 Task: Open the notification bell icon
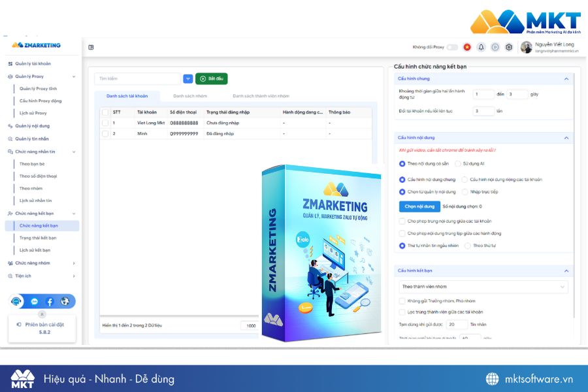click(481, 47)
